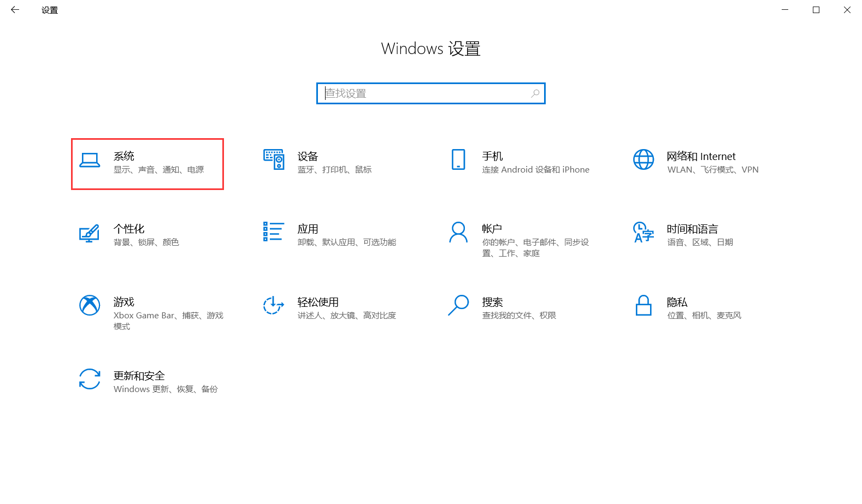Open the 帐户 category title
Viewport: 862px width, 504px height.
tap(492, 229)
